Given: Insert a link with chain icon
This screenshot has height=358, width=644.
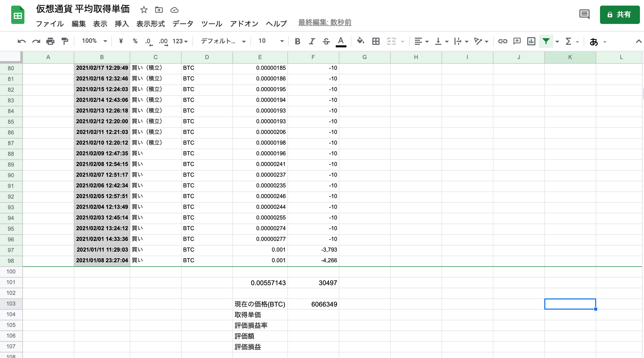Looking at the screenshot, I should 503,41.
